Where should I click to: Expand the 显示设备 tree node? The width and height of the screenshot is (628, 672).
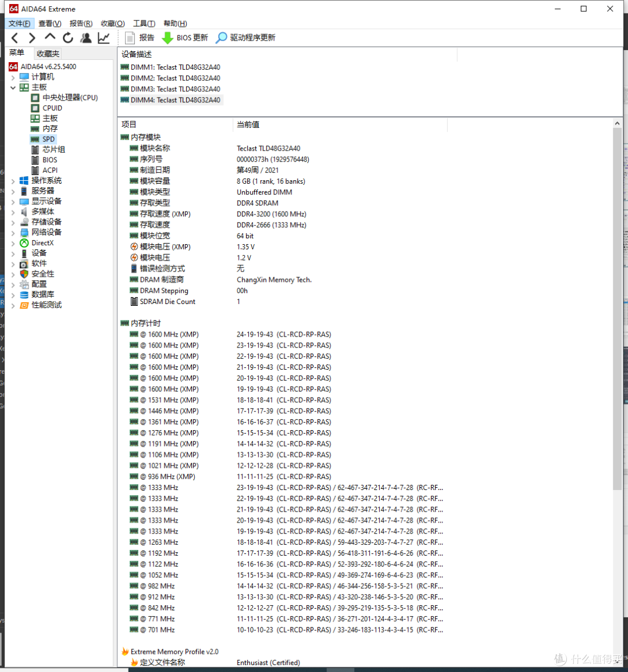point(13,202)
